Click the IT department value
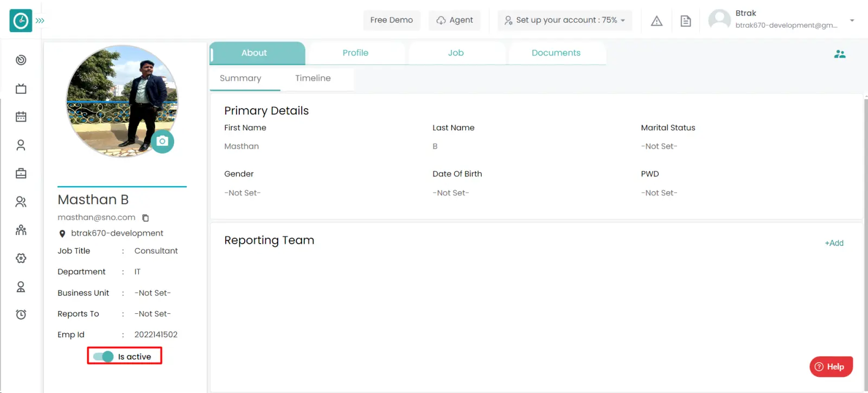868x393 pixels. [137, 271]
